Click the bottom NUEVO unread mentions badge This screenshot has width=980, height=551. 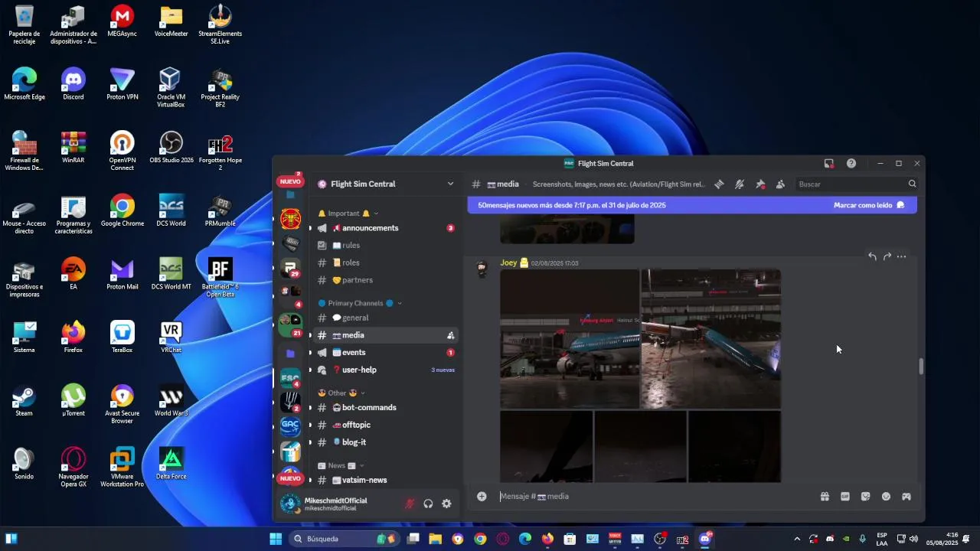[290, 479]
